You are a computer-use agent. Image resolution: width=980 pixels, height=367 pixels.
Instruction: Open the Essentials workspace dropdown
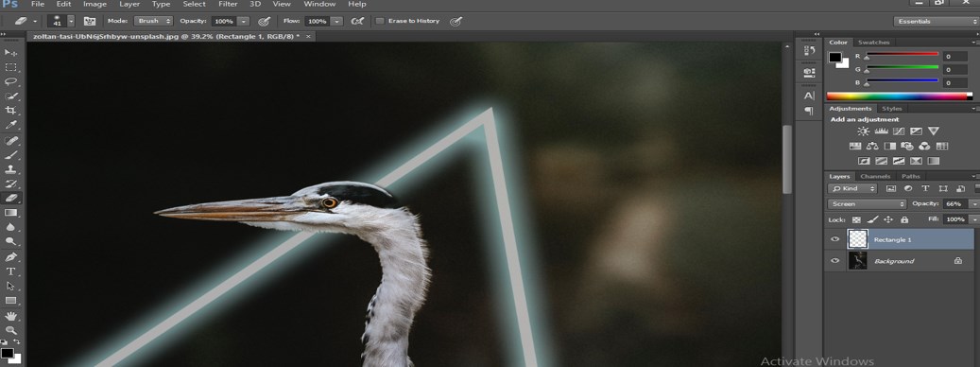click(x=937, y=21)
